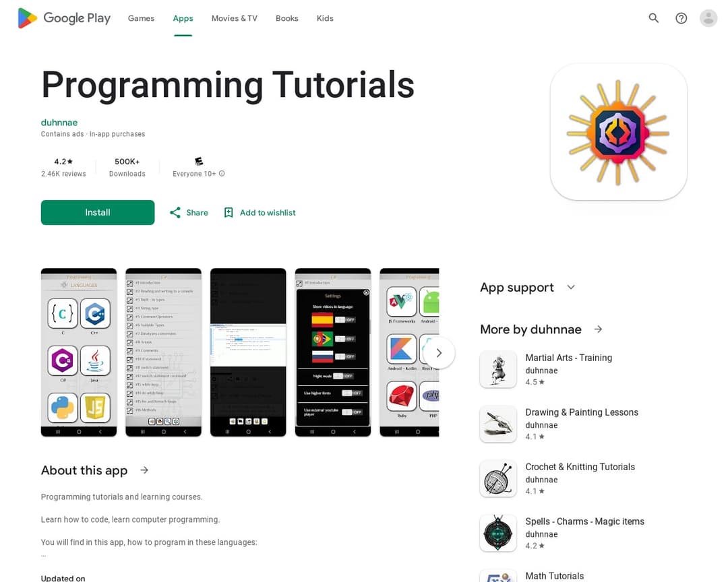728x582 pixels.
Task: Click the Everyone 10+ info icon
Action: pos(222,174)
